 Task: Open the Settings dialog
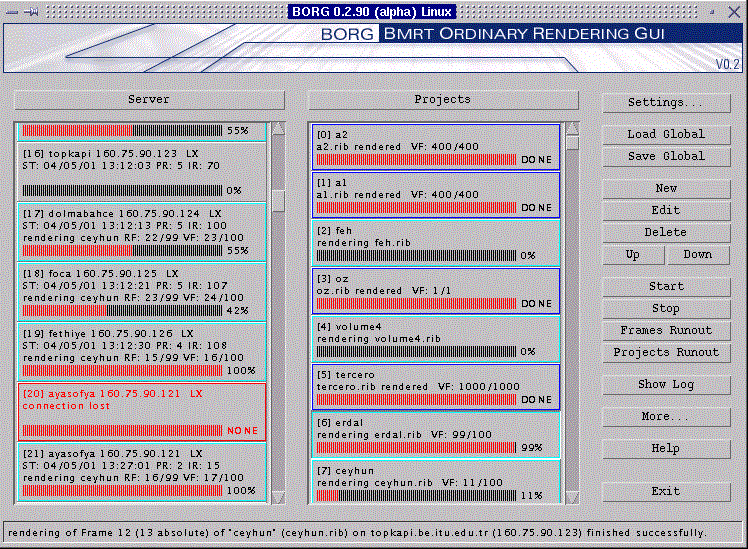tap(665, 102)
